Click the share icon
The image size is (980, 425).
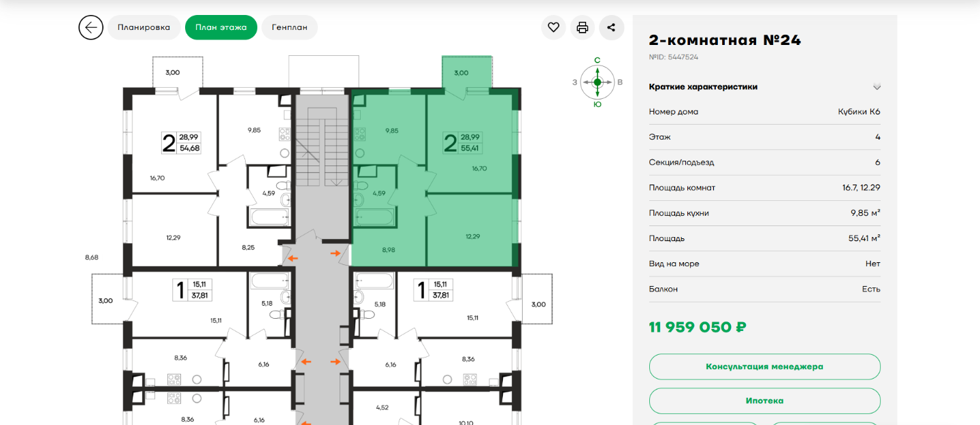point(611,27)
